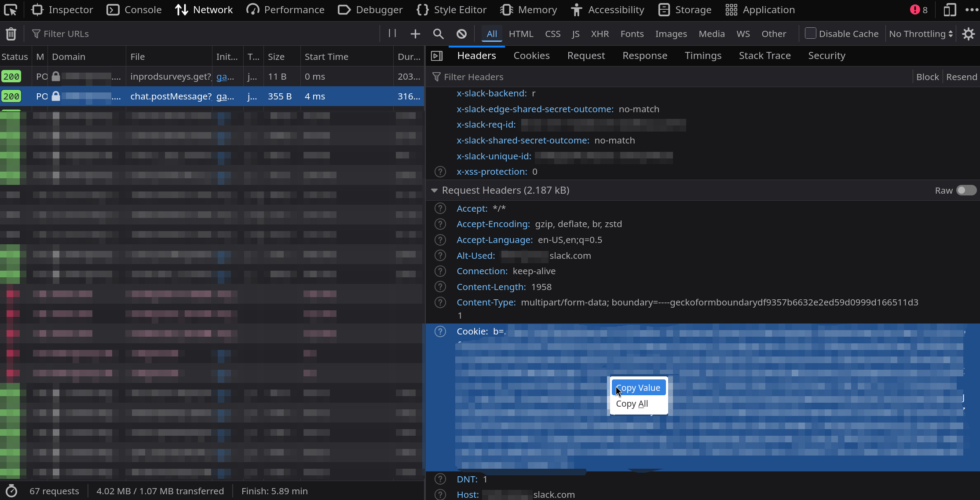980x500 pixels.
Task: Collapse the Request Headers section
Action: 434,190
